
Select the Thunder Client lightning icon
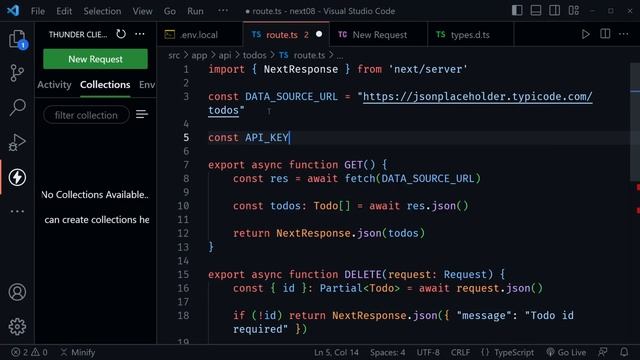(x=17, y=177)
